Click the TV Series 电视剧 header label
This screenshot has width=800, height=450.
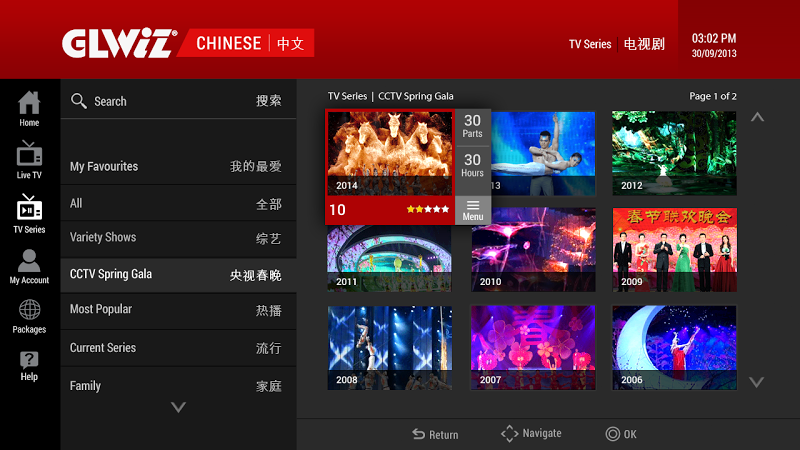point(617,44)
